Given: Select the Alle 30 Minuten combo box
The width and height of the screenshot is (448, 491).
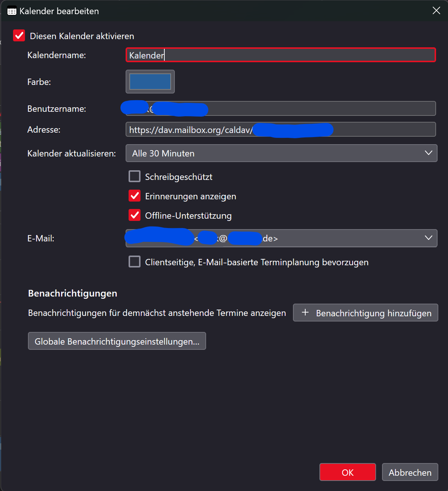Looking at the screenshot, I should tap(281, 153).
